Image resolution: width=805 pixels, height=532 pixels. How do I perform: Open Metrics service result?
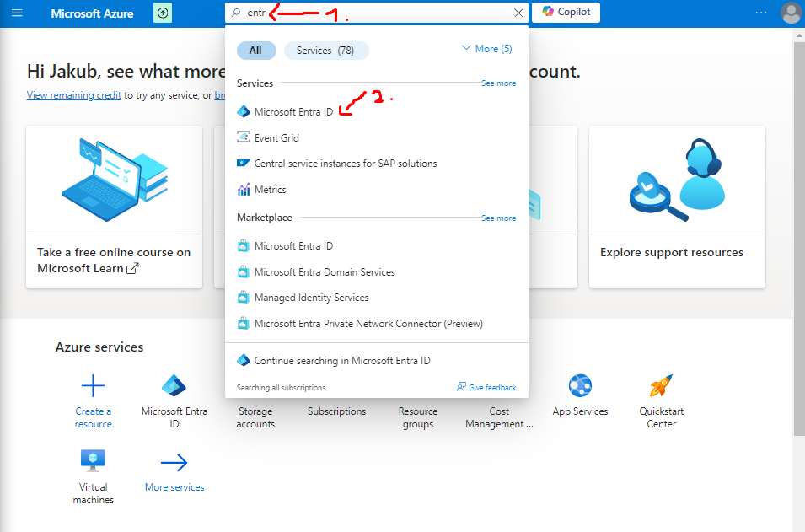[x=270, y=190]
